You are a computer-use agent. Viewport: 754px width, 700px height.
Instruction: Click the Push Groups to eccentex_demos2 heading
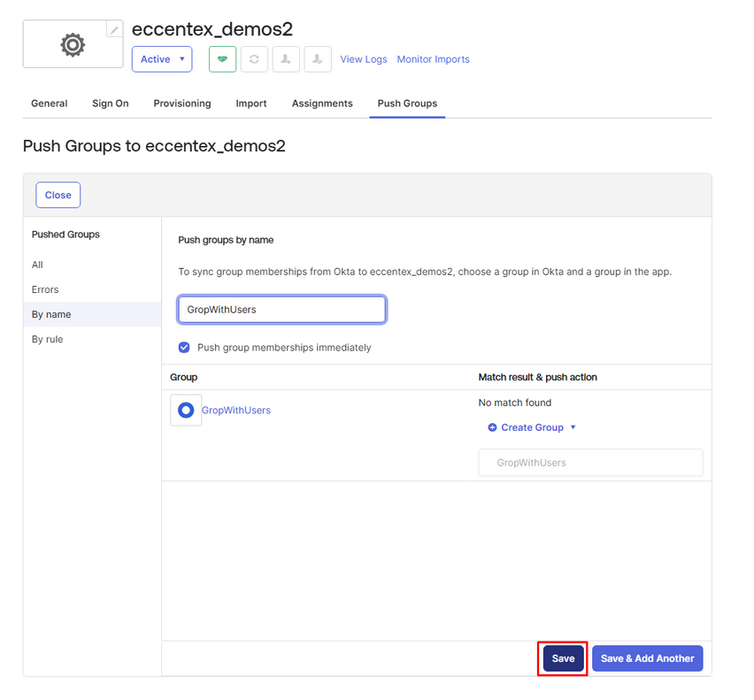click(154, 146)
